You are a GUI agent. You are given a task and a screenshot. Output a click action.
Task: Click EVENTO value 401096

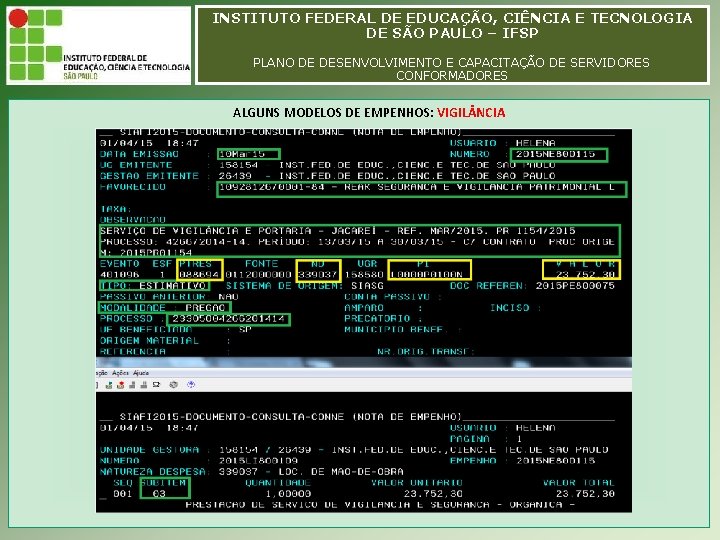[119, 275]
